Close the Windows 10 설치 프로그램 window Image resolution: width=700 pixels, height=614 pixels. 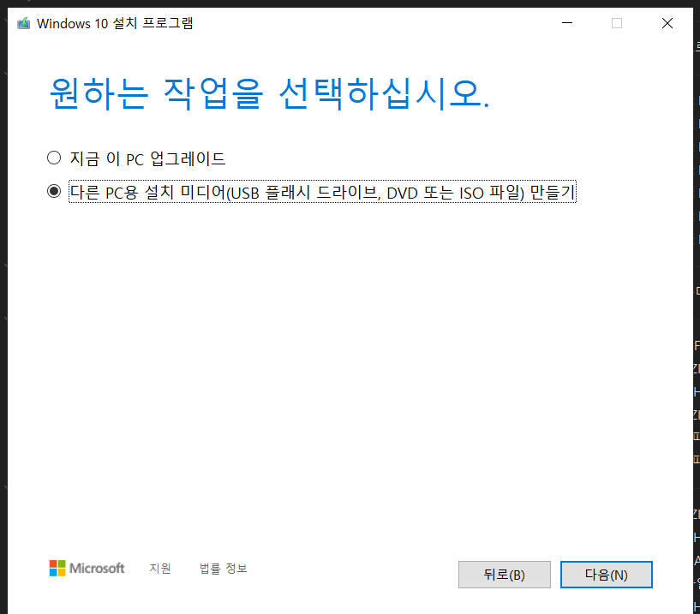[667, 23]
